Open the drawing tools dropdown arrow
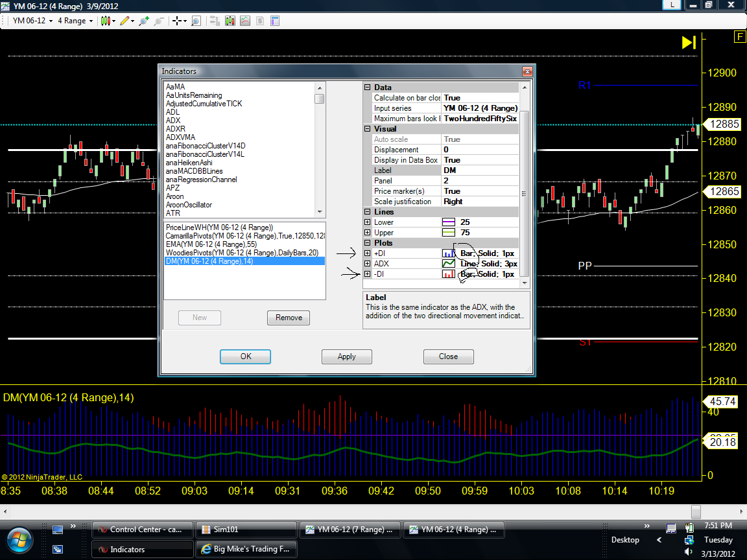Image resolution: width=747 pixels, height=560 pixels. coord(132,21)
